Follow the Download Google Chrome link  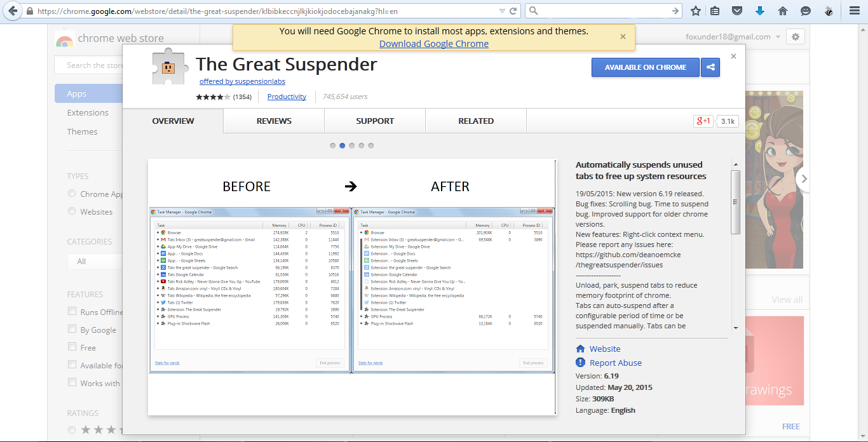(434, 44)
